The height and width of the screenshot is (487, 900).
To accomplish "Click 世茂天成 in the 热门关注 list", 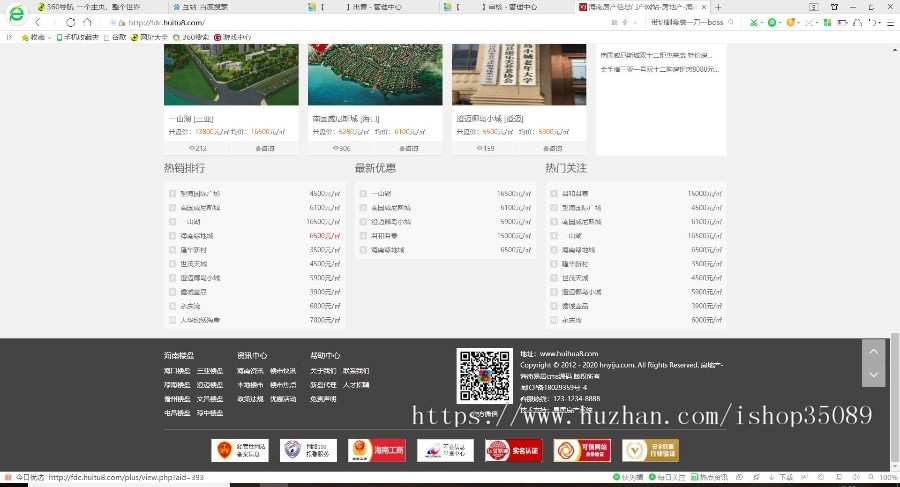I will [x=575, y=278].
